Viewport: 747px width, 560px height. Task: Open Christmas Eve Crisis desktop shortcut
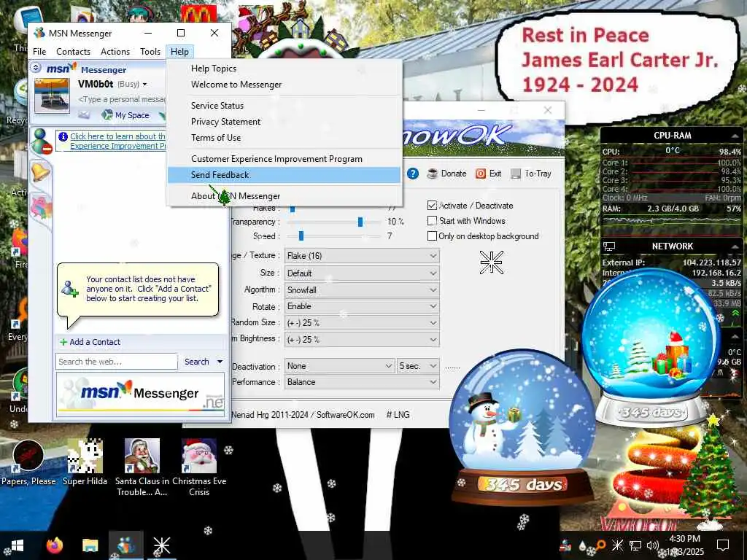click(x=199, y=467)
